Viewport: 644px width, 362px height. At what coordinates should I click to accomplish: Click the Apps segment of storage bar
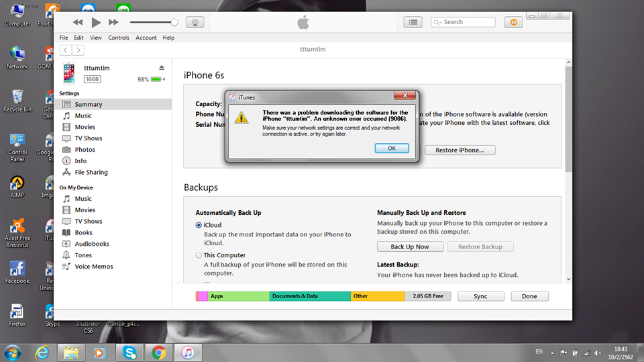(238, 296)
